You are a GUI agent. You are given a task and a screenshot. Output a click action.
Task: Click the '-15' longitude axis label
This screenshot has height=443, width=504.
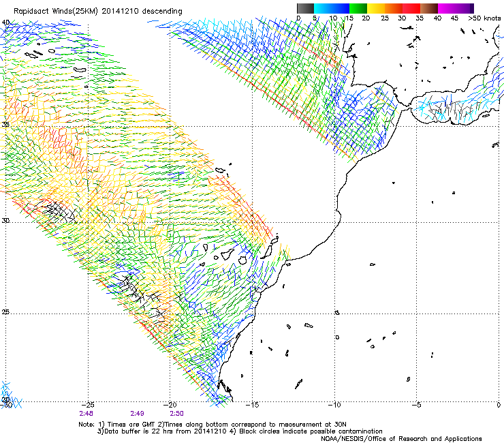pyautogui.click(x=252, y=405)
